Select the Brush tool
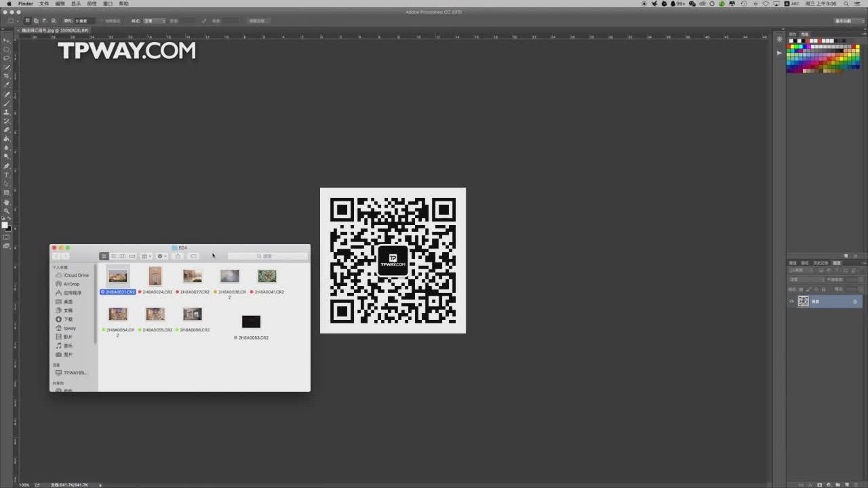868x488 pixels. [x=7, y=104]
